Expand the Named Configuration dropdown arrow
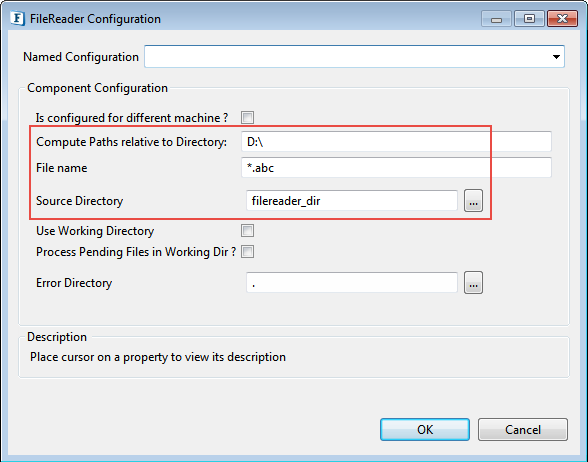 click(x=556, y=57)
